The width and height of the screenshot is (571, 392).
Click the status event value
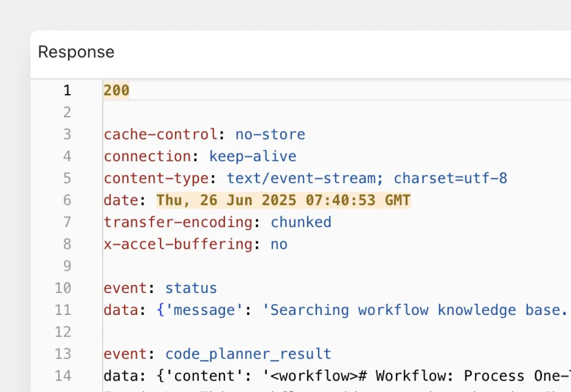[191, 288]
